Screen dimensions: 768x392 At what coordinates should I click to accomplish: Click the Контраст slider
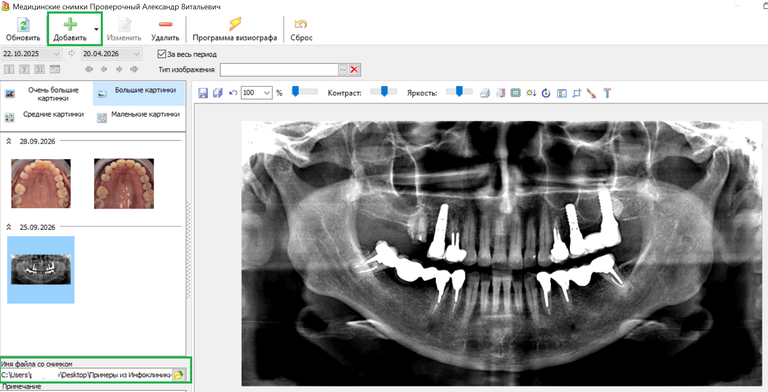pyautogui.click(x=384, y=92)
